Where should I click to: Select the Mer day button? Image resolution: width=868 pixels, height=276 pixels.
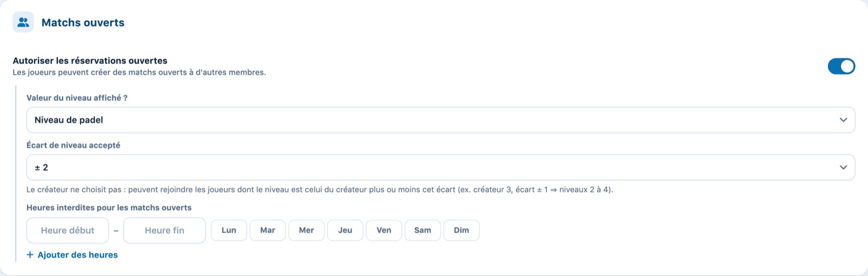pos(307,230)
